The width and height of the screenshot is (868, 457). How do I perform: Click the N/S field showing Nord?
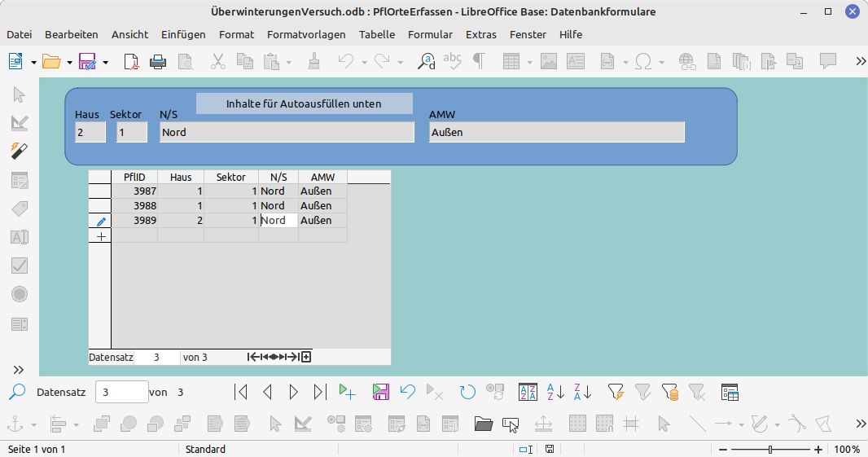coord(287,133)
